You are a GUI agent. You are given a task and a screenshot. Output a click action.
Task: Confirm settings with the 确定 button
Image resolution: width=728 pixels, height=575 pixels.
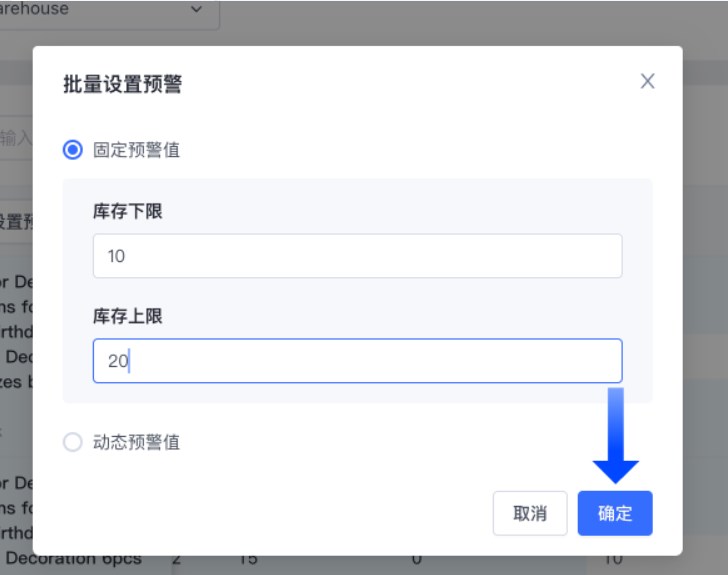pyautogui.click(x=614, y=513)
